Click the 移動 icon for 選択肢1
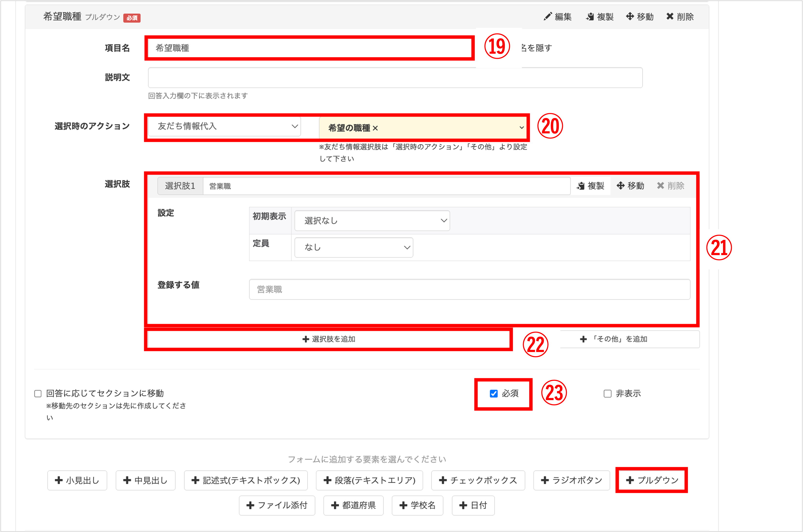Image resolution: width=803 pixels, height=532 pixels. (x=621, y=186)
